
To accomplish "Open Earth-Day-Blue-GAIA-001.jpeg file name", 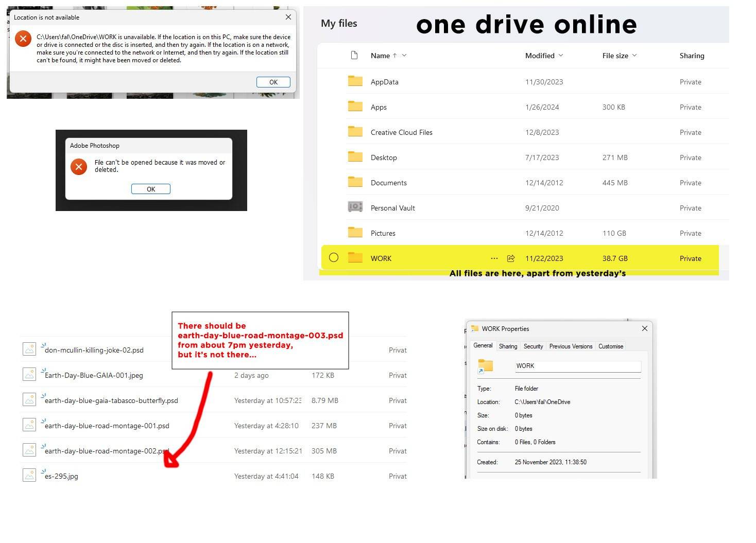I will tap(94, 375).
